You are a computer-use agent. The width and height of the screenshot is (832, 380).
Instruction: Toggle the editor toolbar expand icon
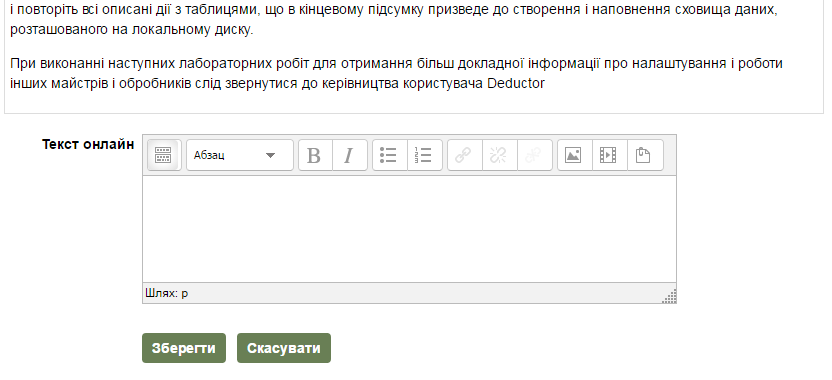[164, 155]
